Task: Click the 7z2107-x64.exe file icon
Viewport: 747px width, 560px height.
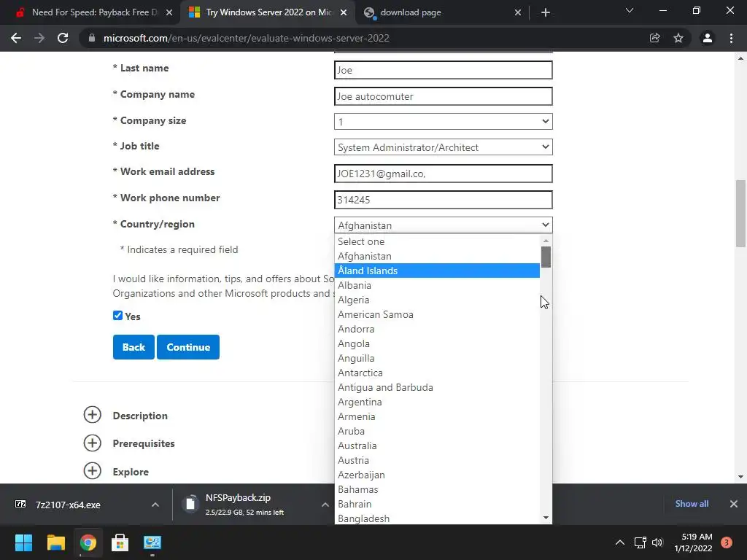Action: pos(20,504)
